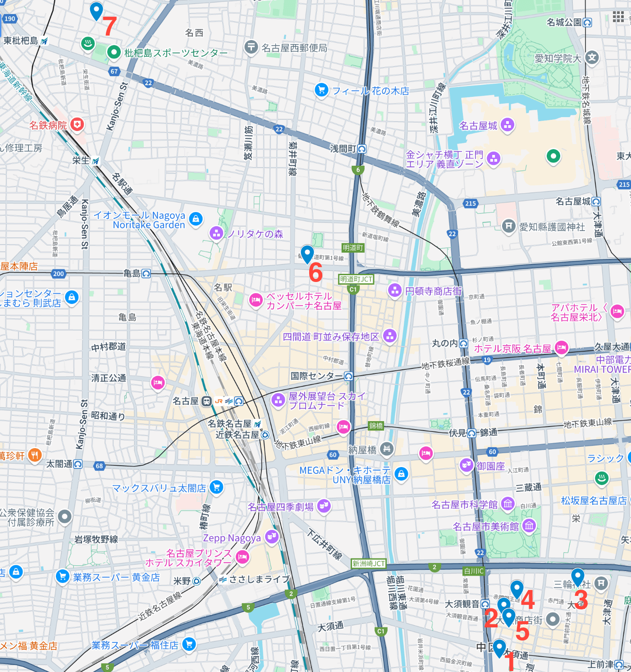
Task: Select the 愛知学院大 school icon
Action: [592, 58]
